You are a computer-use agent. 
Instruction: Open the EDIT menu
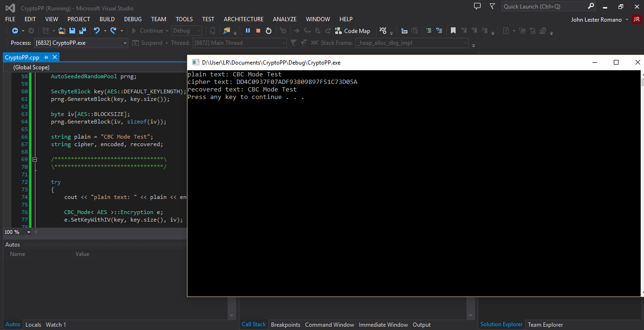pos(30,19)
